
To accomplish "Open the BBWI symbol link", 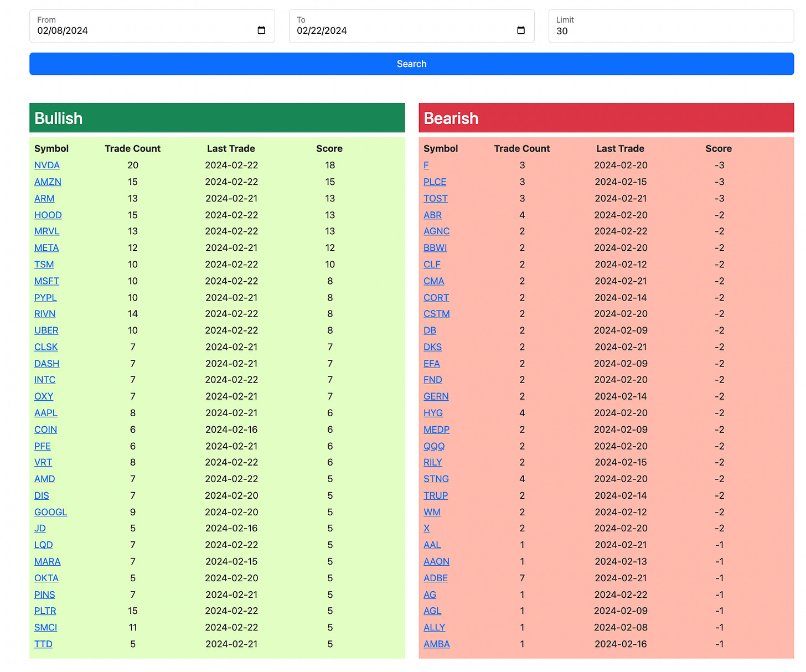I will click(x=435, y=248).
